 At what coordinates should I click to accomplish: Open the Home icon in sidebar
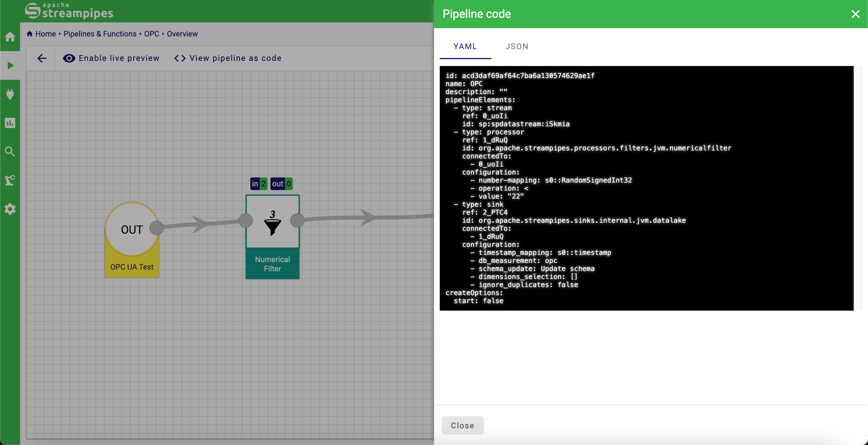tap(10, 36)
